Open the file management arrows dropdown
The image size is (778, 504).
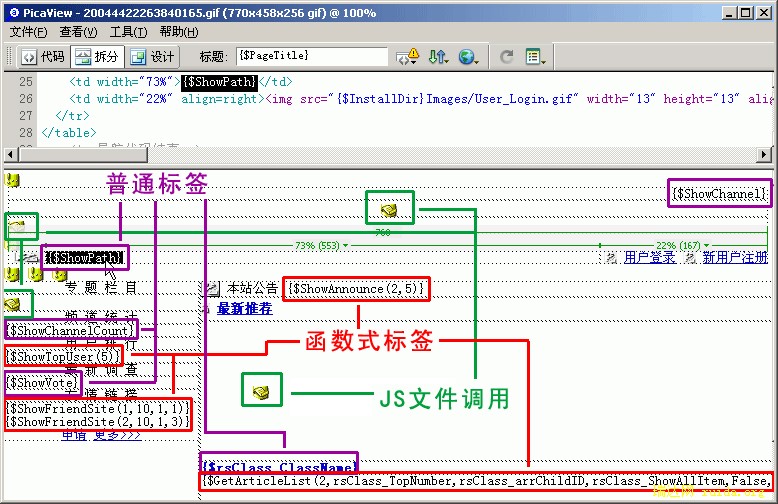(x=438, y=57)
